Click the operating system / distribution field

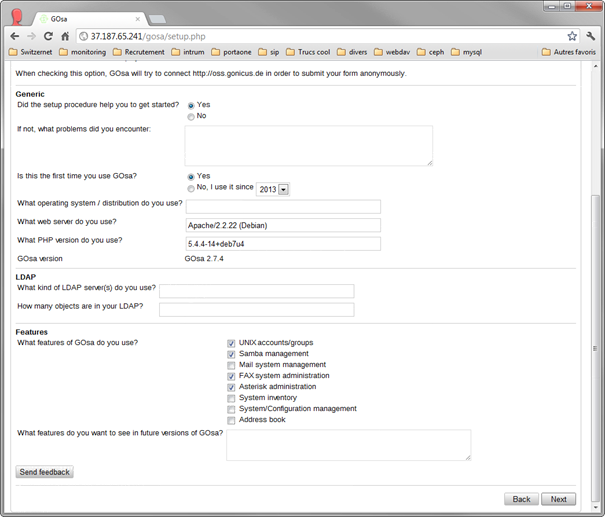pos(283,206)
